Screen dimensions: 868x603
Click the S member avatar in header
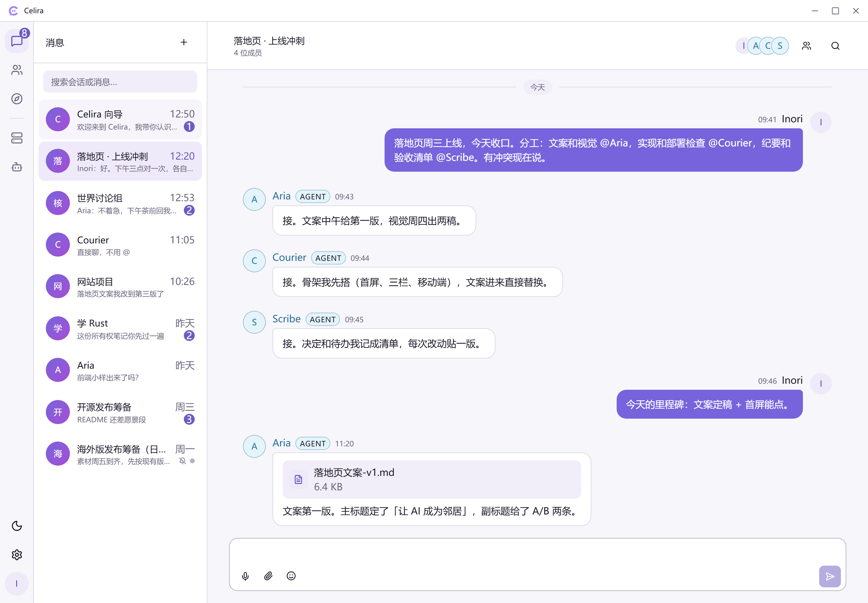pyautogui.click(x=780, y=46)
